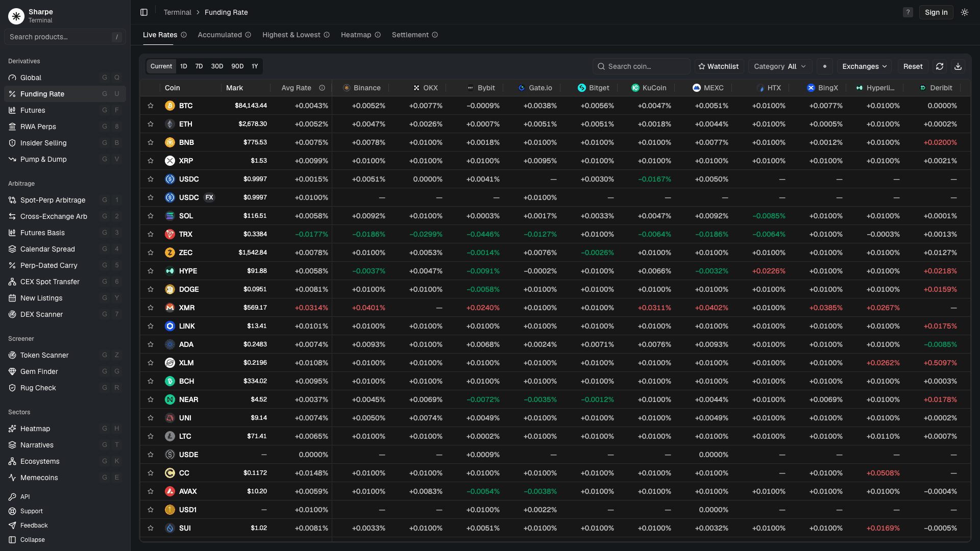Open Pump & Dump in sidebar
The image size is (980, 551).
(x=65, y=159)
